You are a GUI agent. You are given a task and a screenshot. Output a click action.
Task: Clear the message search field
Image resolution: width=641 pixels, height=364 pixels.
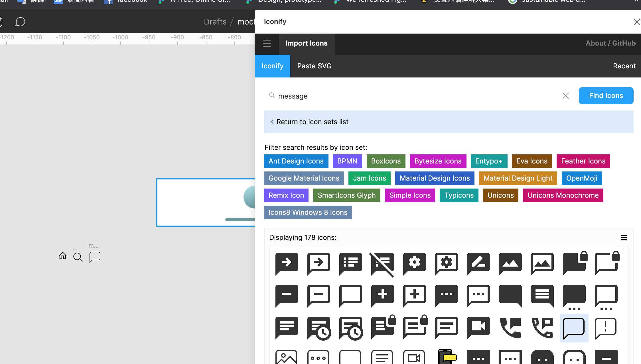565,96
